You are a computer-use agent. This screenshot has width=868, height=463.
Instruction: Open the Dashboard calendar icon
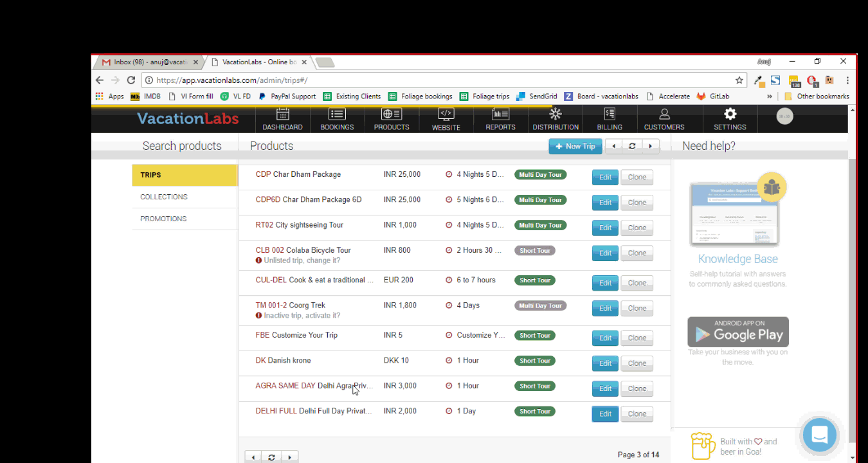tap(282, 114)
